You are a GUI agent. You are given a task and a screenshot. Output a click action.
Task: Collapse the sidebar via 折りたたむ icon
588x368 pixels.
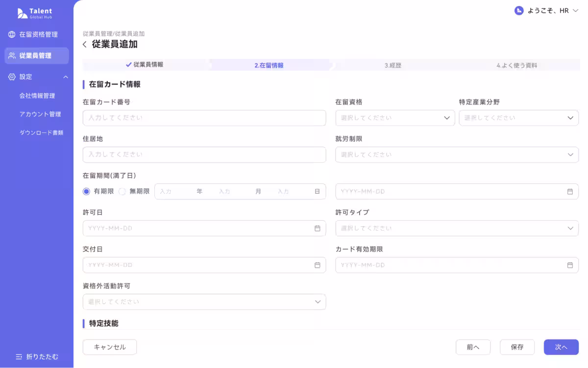pyautogui.click(x=19, y=357)
